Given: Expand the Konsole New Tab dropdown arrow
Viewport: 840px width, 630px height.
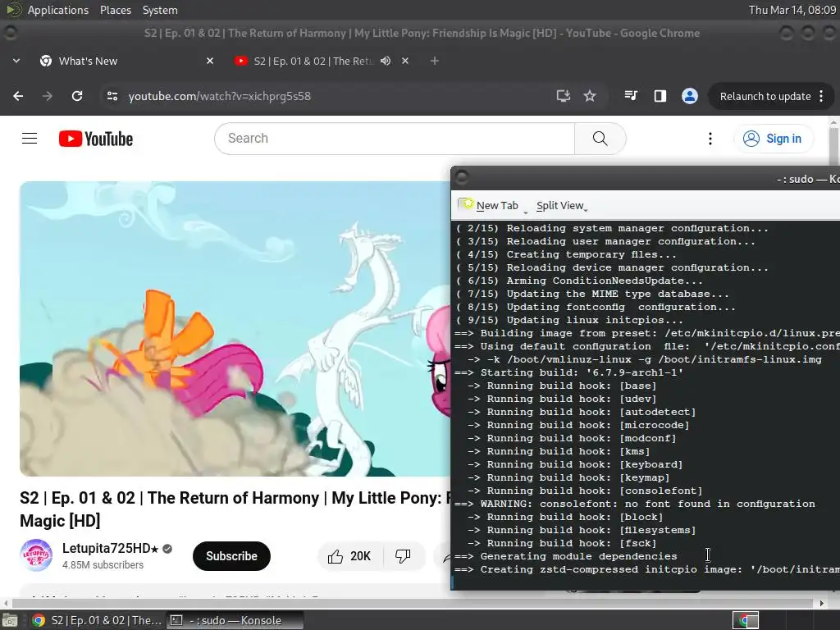Looking at the screenshot, I should [x=526, y=212].
